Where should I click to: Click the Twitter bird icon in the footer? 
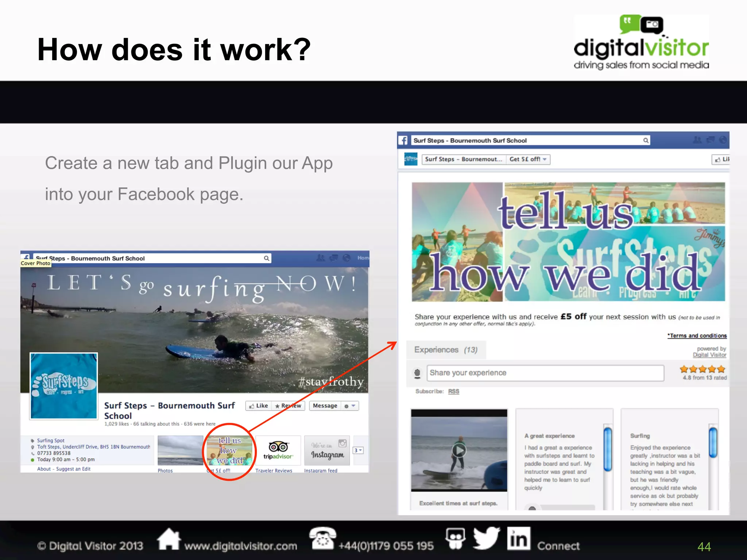486,538
